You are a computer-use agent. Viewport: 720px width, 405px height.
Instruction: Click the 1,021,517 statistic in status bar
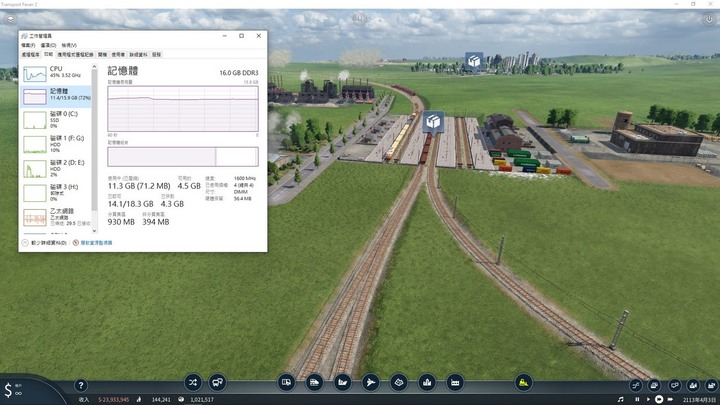click(202, 400)
